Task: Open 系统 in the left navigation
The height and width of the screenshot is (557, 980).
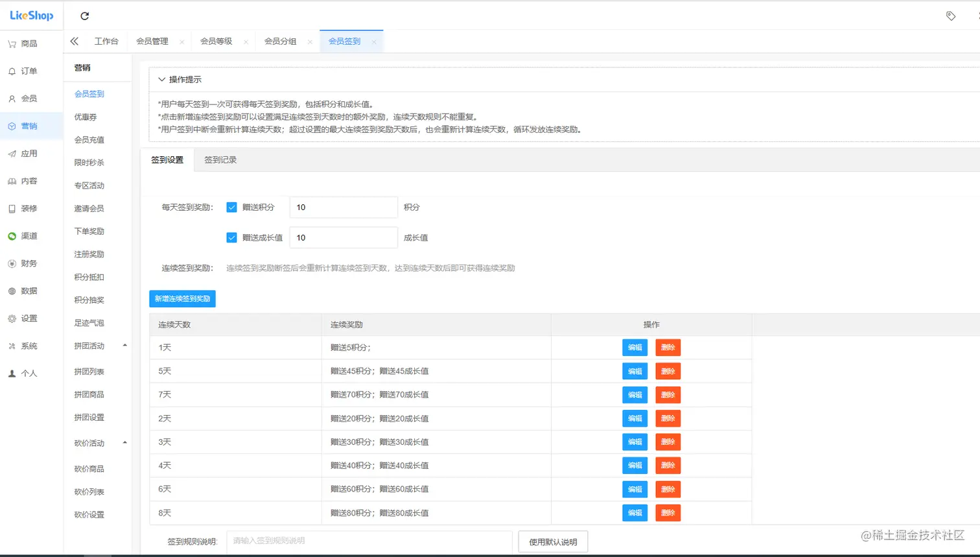Action: pos(29,346)
